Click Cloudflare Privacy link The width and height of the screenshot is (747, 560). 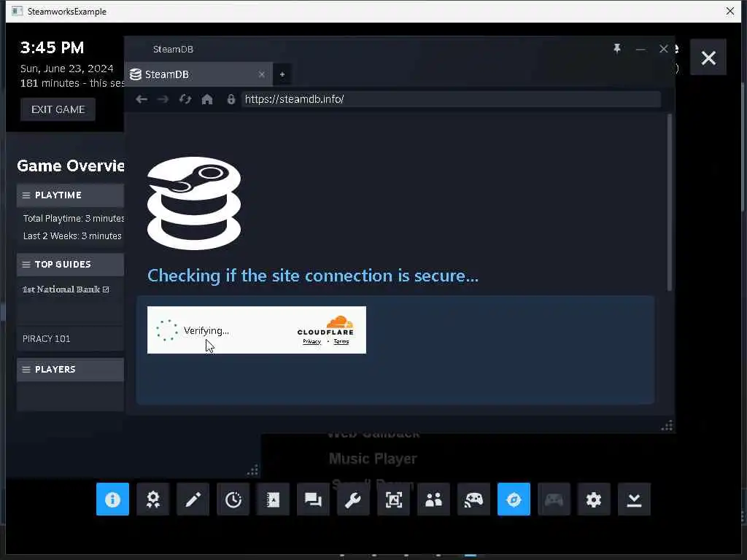pos(312,341)
